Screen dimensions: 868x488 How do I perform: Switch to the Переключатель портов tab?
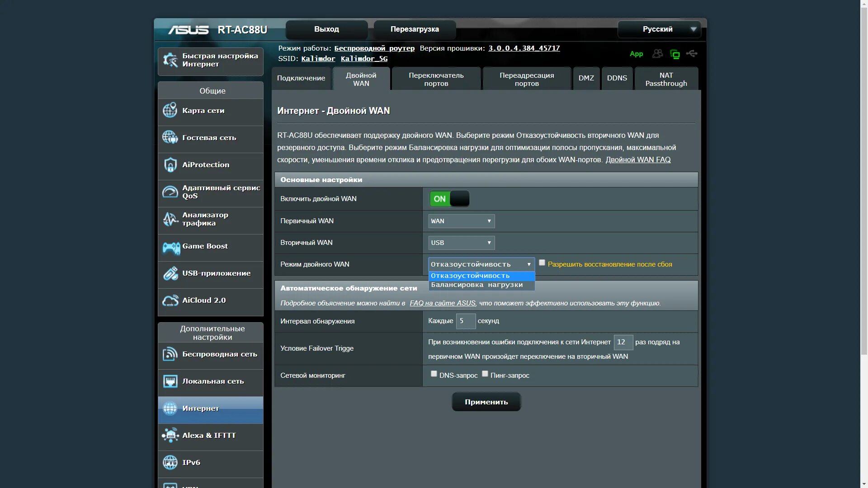point(436,79)
